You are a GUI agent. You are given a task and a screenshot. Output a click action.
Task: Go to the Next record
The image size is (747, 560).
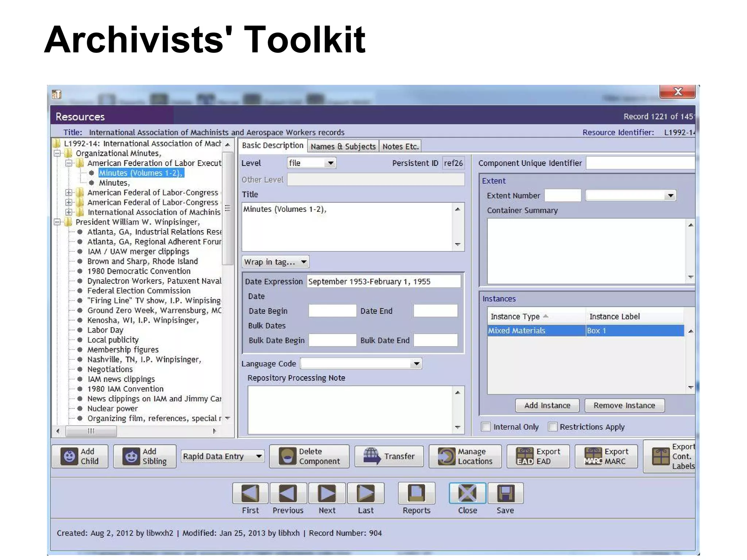point(327,493)
